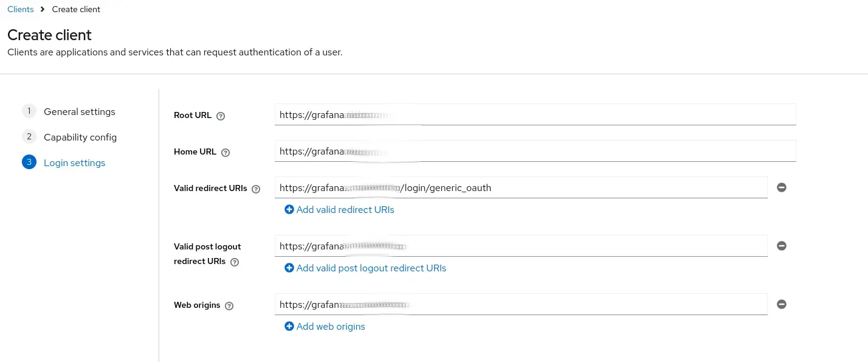Edit the post logout redirect URIs field
868x362 pixels.
pyautogui.click(x=521, y=246)
